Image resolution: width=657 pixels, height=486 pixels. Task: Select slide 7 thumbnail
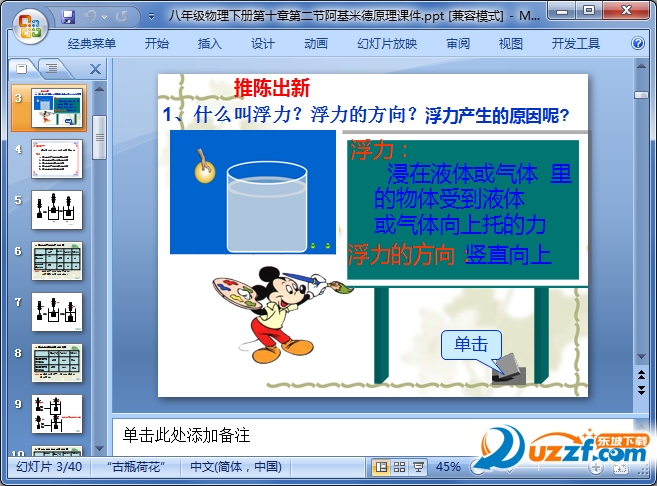tap(57, 312)
